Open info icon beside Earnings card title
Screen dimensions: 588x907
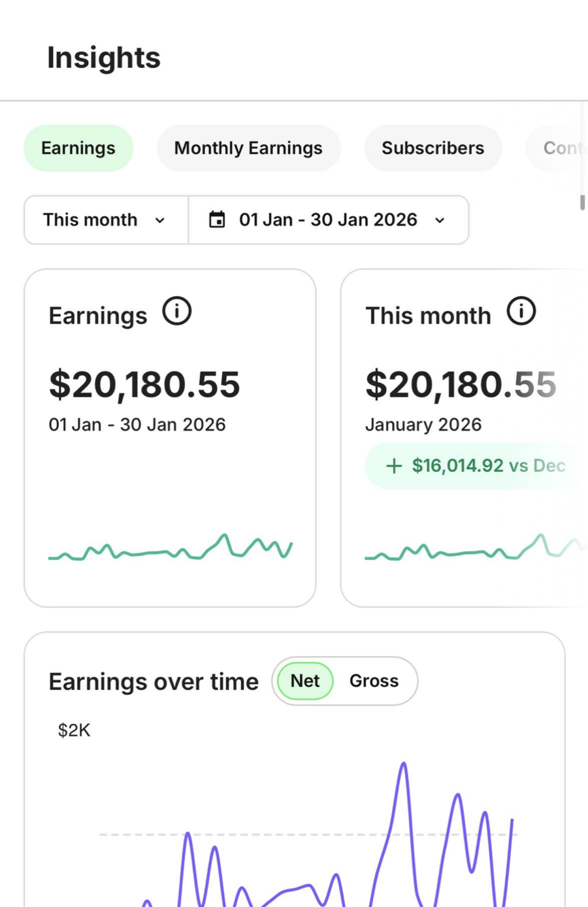177,311
